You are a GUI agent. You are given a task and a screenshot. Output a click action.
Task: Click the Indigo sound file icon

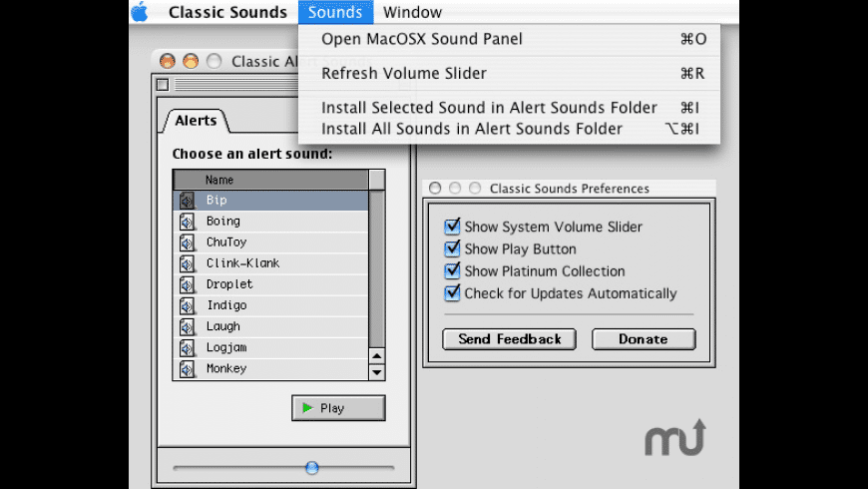click(x=188, y=305)
